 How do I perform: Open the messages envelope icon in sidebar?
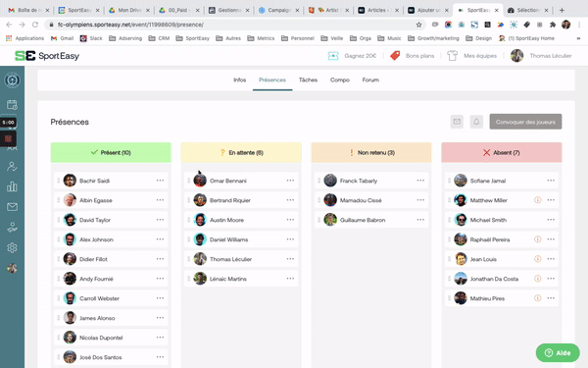tap(12, 207)
